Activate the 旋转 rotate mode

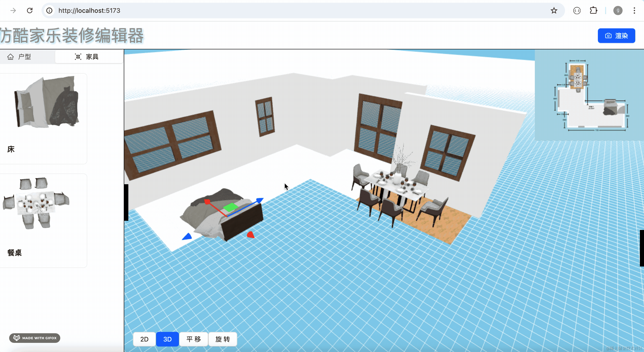(222, 339)
